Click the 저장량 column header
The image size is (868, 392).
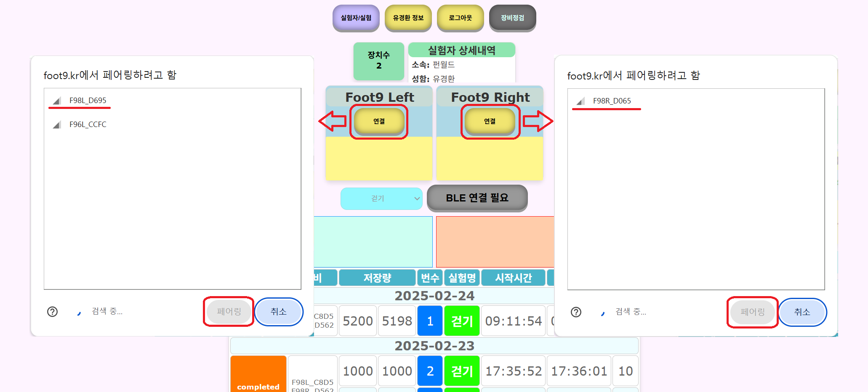point(377,278)
